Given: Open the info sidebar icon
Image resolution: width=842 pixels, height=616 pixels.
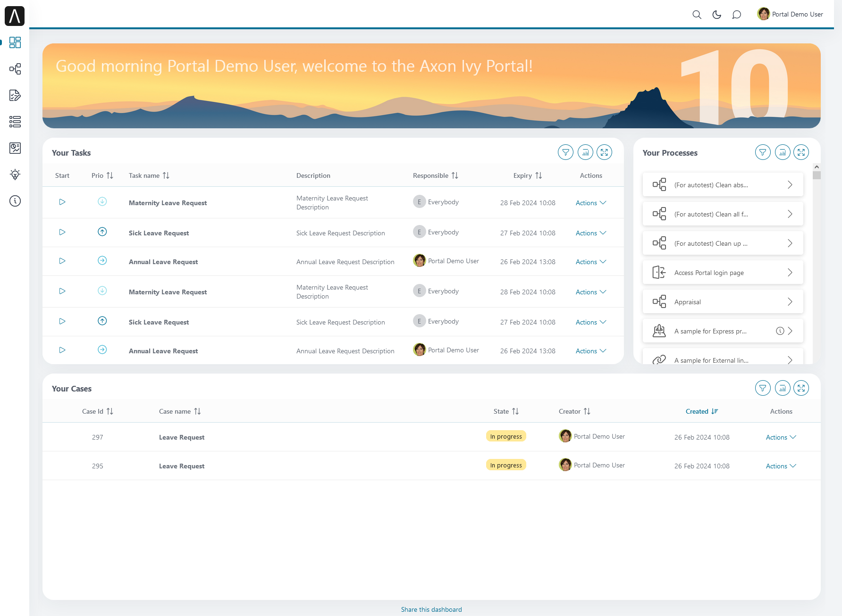Looking at the screenshot, I should (x=15, y=201).
